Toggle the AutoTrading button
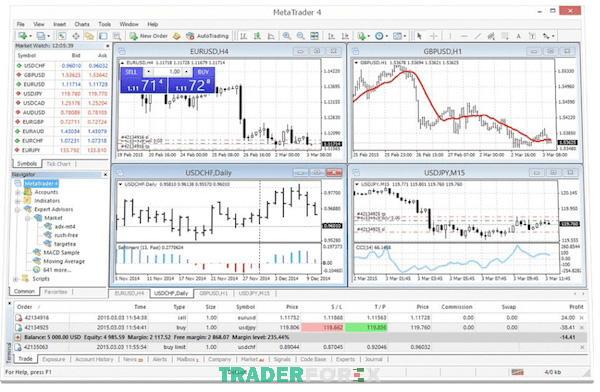The image size is (600, 392). point(207,36)
